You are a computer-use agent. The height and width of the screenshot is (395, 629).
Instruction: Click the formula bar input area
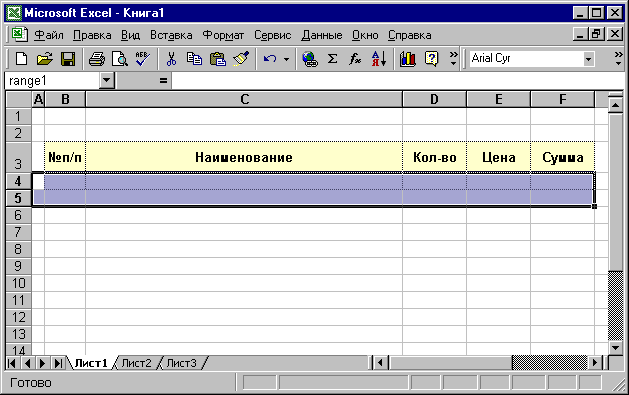point(397,81)
